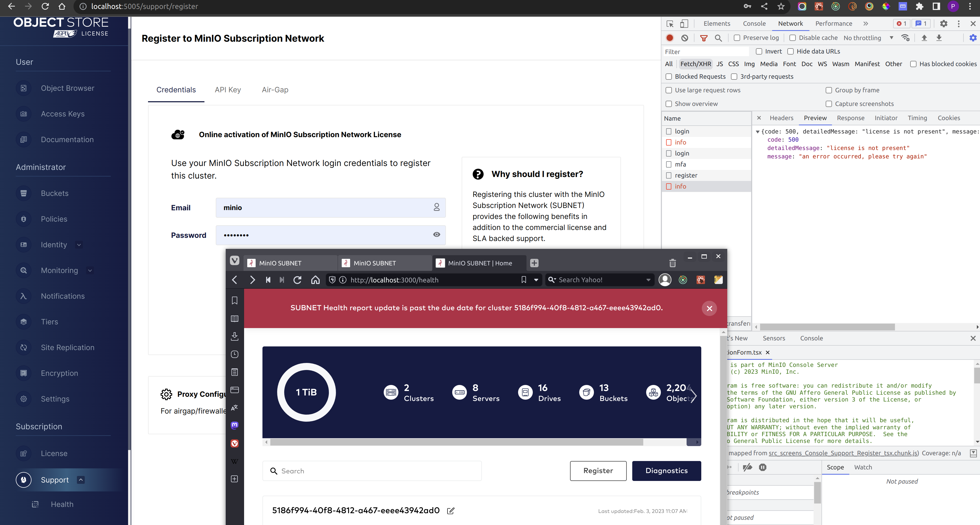Expand Identity submenu
This screenshot has width=980, height=525.
(x=79, y=245)
